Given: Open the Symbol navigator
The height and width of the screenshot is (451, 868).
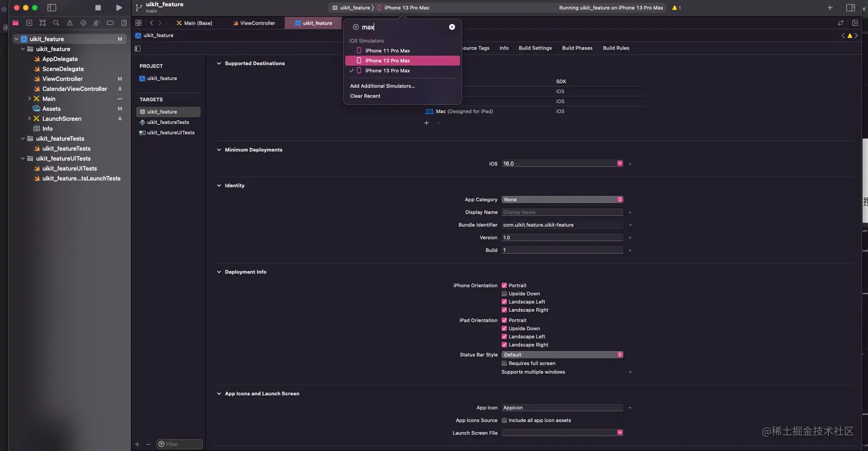Looking at the screenshot, I should 42,23.
